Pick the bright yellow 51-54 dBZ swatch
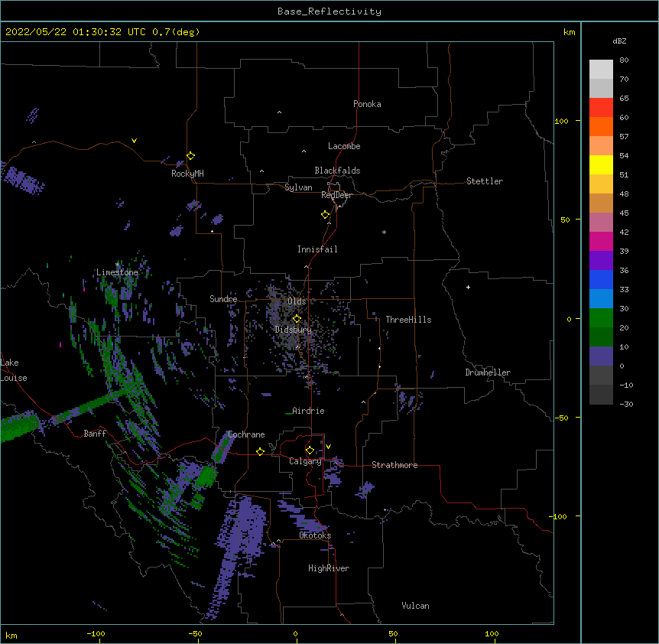Image resolution: width=659 pixels, height=644 pixels. tap(601, 164)
